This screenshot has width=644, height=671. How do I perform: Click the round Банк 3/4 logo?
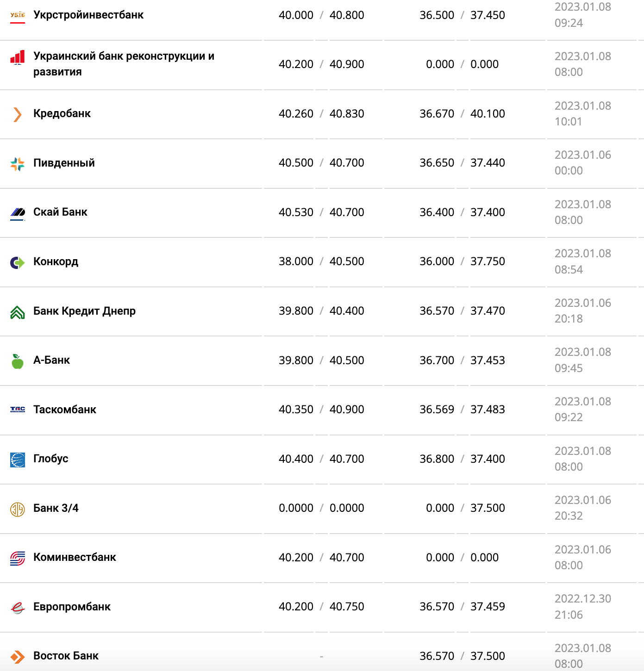pyautogui.click(x=18, y=509)
